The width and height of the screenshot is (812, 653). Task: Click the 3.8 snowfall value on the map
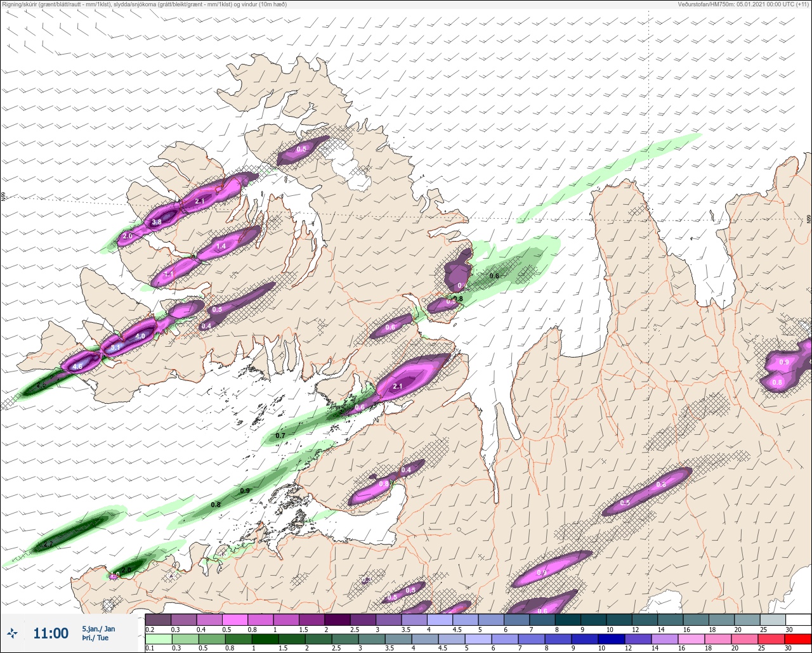pos(157,222)
